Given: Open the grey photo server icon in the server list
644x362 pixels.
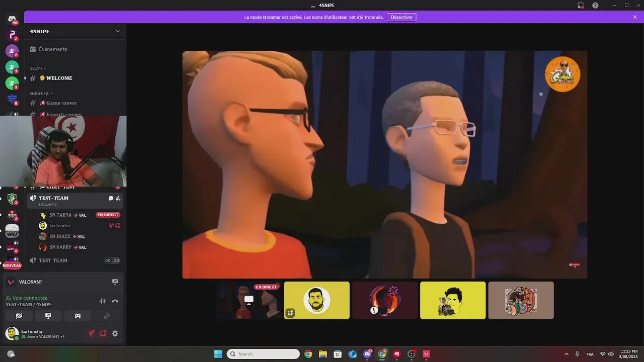Looking at the screenshot, I should pyautogui.click(x=12, y=231).
